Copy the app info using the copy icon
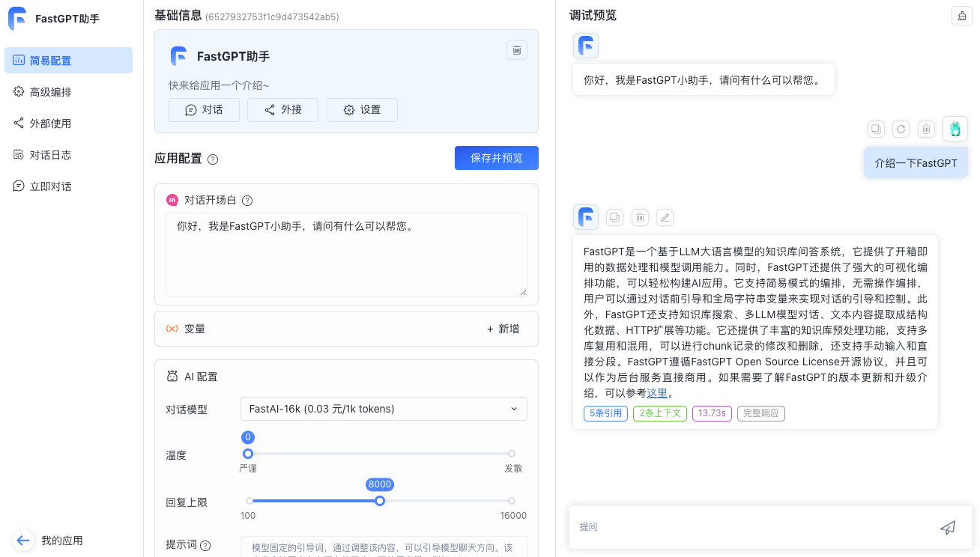Image resolution: width=980 pixels, height=557 pixels. [x=516, y=50]
